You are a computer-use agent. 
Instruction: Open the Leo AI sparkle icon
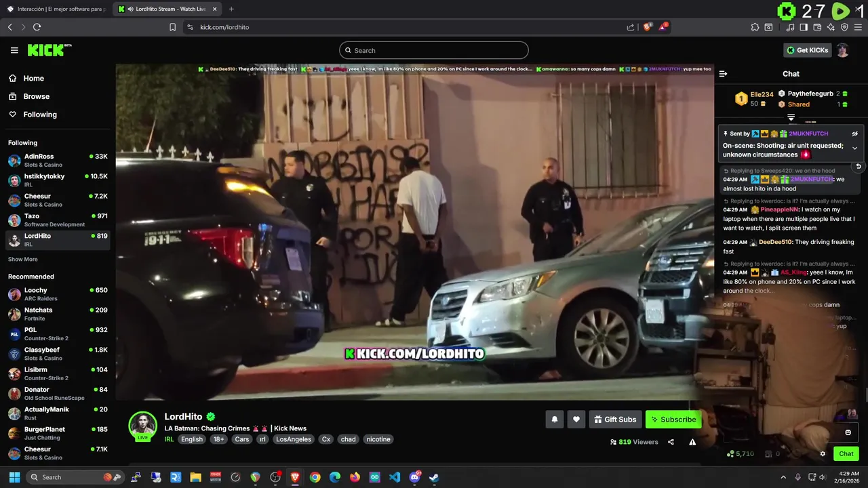(x=831, y=27)
